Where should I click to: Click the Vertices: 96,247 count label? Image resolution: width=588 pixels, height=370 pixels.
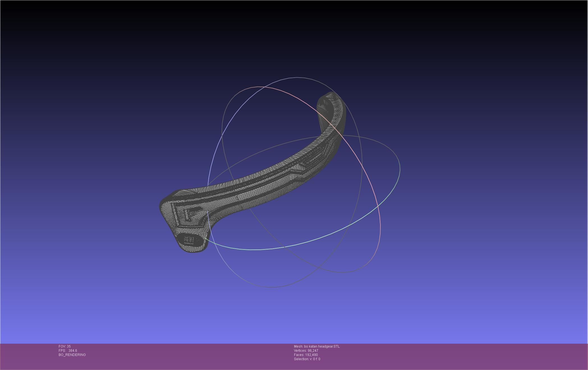(x=306, y=351)
